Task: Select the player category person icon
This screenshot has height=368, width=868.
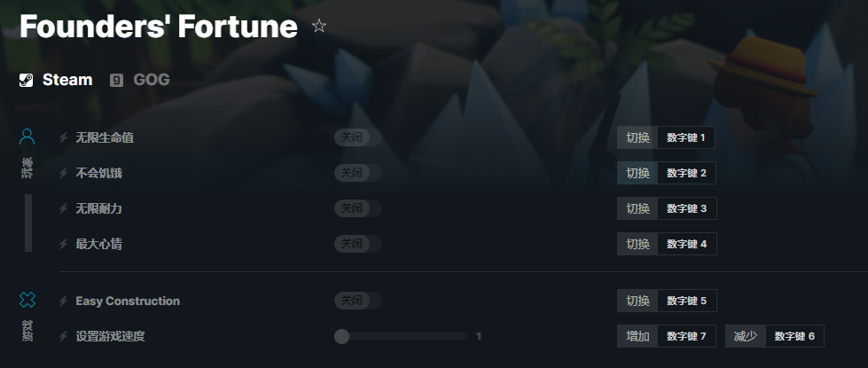Action: click(27, 137)
